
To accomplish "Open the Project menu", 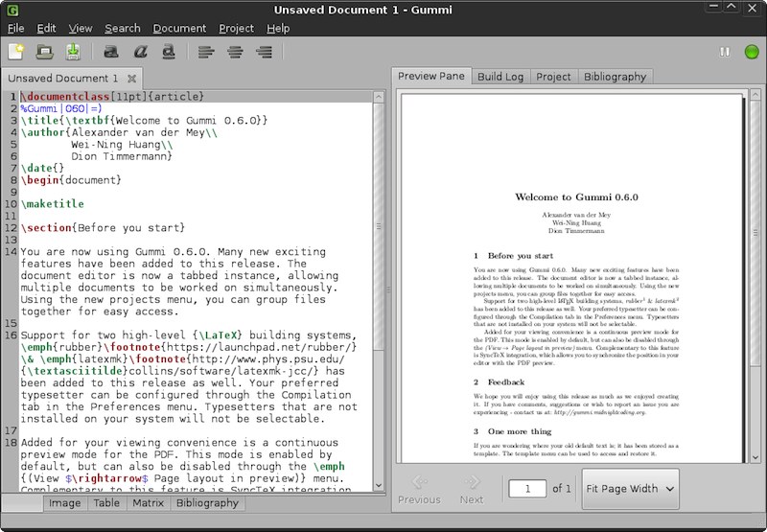I will click(x=236, y=29).
